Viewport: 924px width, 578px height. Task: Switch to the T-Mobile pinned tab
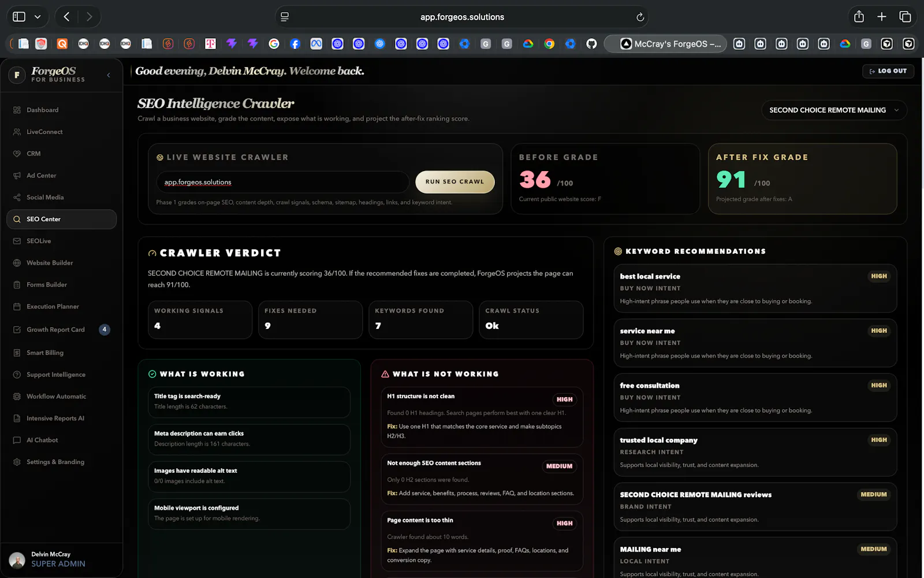[210, 43]
